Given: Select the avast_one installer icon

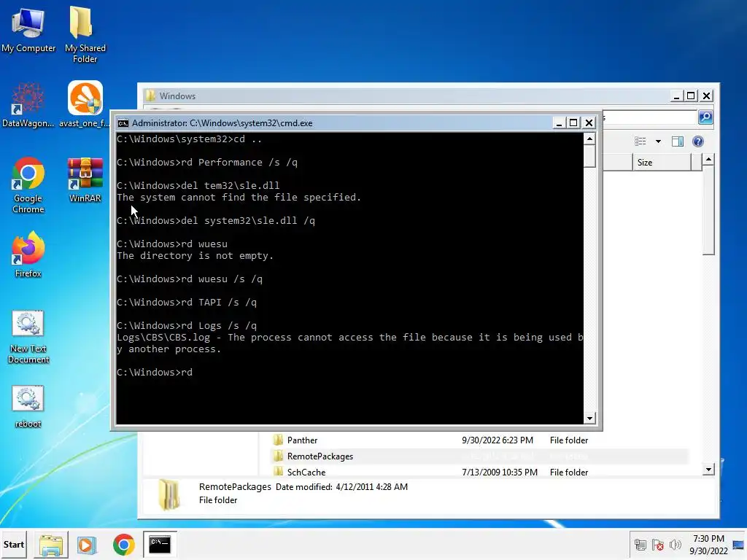Looking at the screenshot, I should pyautogui.click(x=85, y=105).
